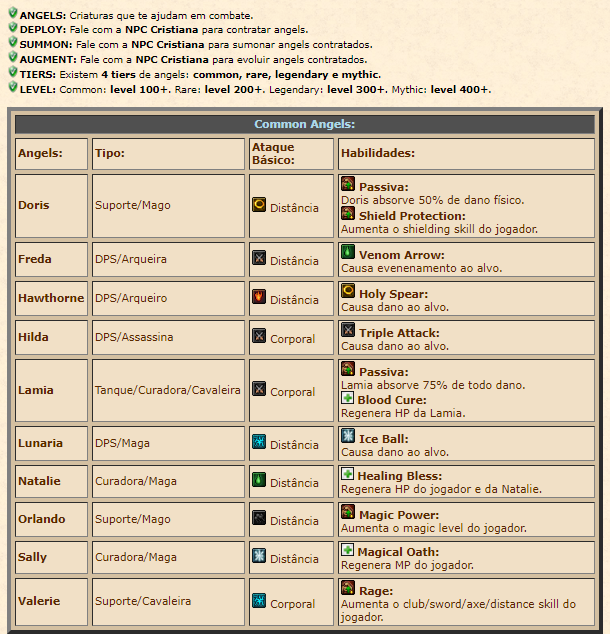Click the Holy Spear ability icon
The width and height of the screenshot is (610, 634).
348,290
